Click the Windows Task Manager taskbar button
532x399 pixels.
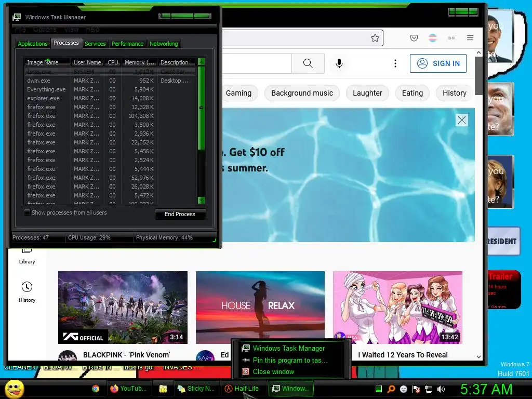[x=291, y=389]
